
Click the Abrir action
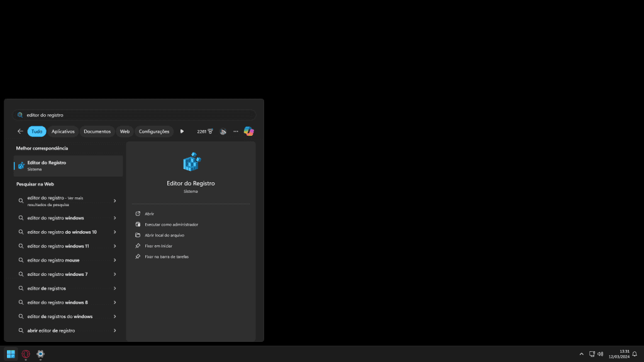coord(150,214)
